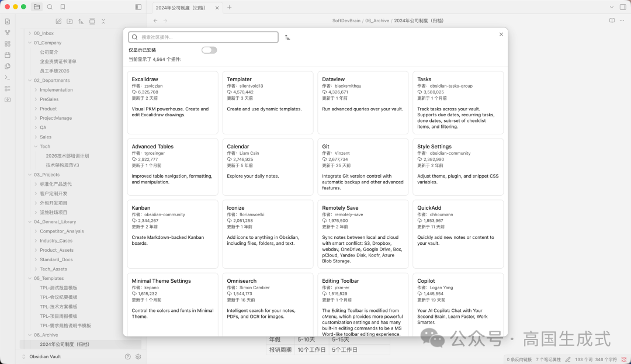Image resolution: width=631 pixels, height=364 pixels.
Task: Open vault settings gear icon
Action: tap(138, 357)
